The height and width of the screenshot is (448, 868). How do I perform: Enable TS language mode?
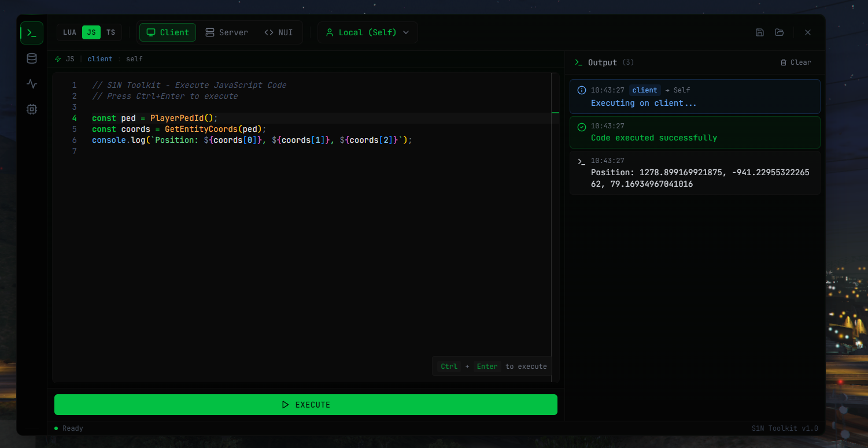110,32
